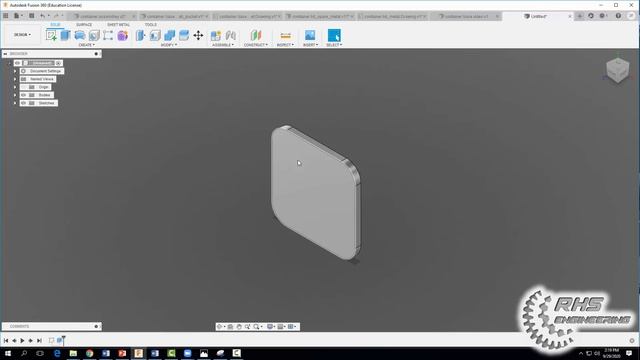Switch to the Surface tab
This screenshot has height=360, width=640.
tap(84, 25)
